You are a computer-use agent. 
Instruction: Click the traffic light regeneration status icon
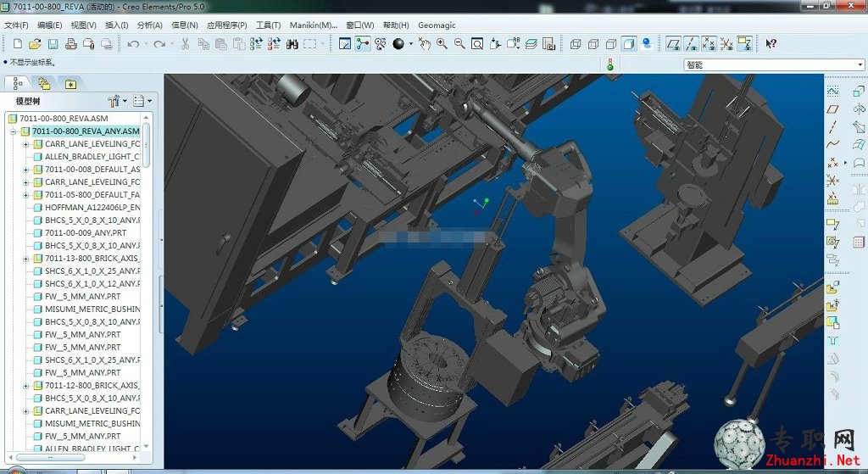(x=610, y=64)
